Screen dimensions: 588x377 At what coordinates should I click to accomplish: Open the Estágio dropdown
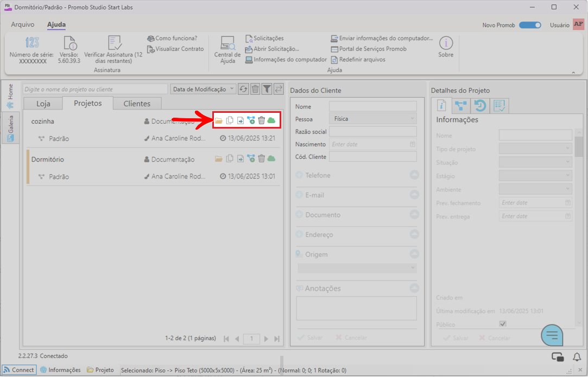point(535,176)
